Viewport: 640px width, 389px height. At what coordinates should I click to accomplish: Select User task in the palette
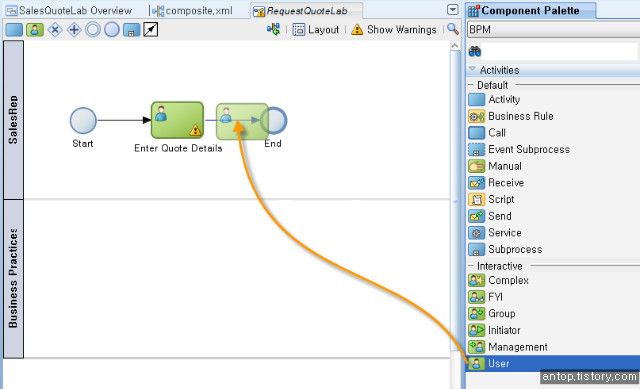[x=553, y=363]
